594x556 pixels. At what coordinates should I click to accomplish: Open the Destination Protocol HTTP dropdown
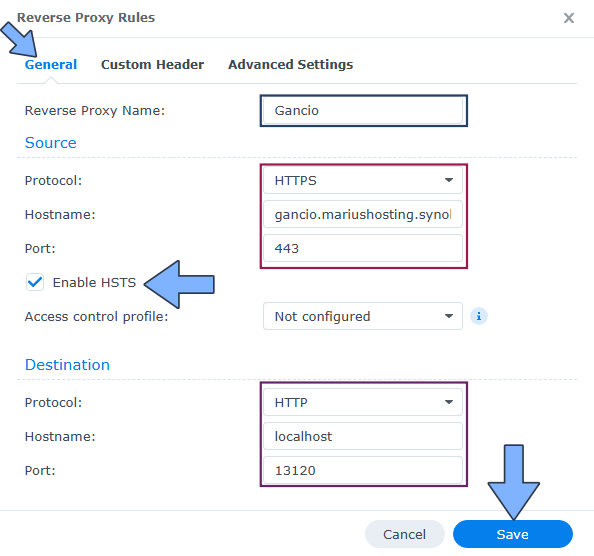pyautogui.click(x=363, y=402)
